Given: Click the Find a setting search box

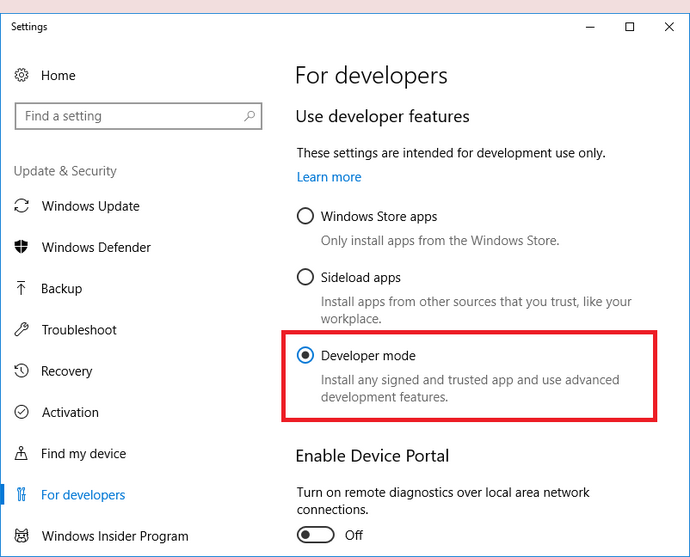Looking at the screenshot, I should coord(138,116).
